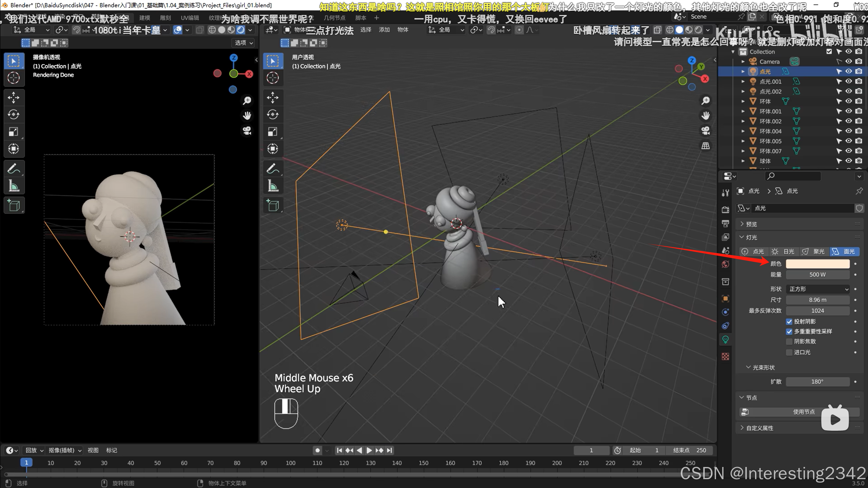Click the light 颜色 color swatch

coord(817,264)
